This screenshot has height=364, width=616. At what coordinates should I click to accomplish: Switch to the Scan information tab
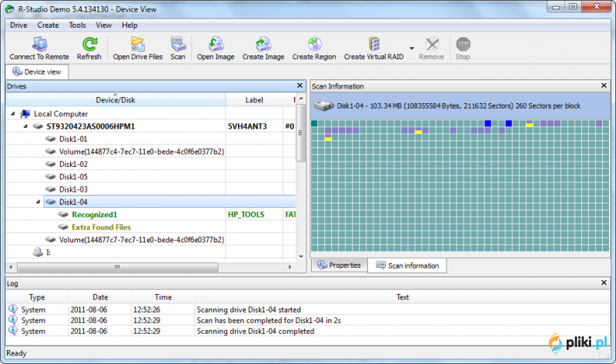coord(407,265)
